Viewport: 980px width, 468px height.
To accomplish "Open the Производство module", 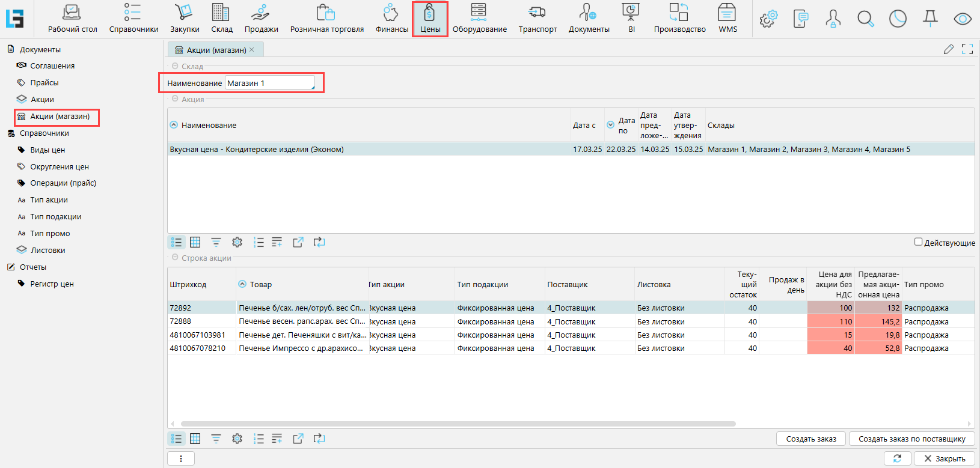I will [x=679, y=18].
